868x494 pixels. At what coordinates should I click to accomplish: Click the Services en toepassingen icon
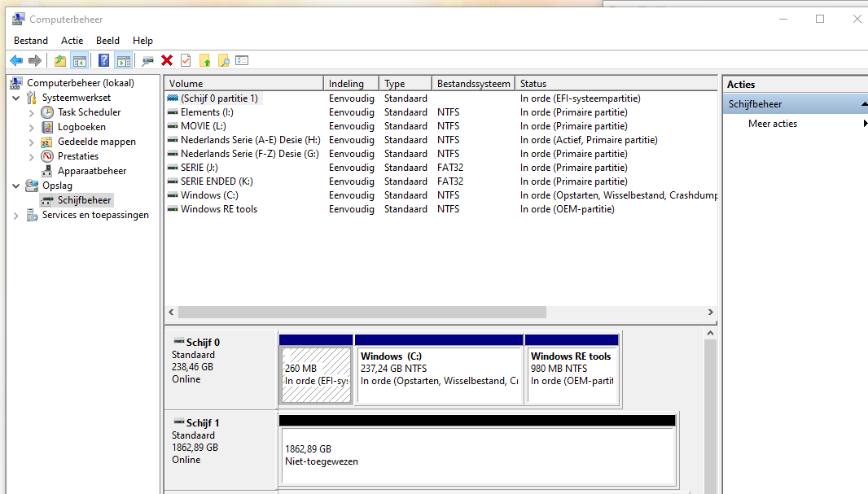click(x=32, y=215)
